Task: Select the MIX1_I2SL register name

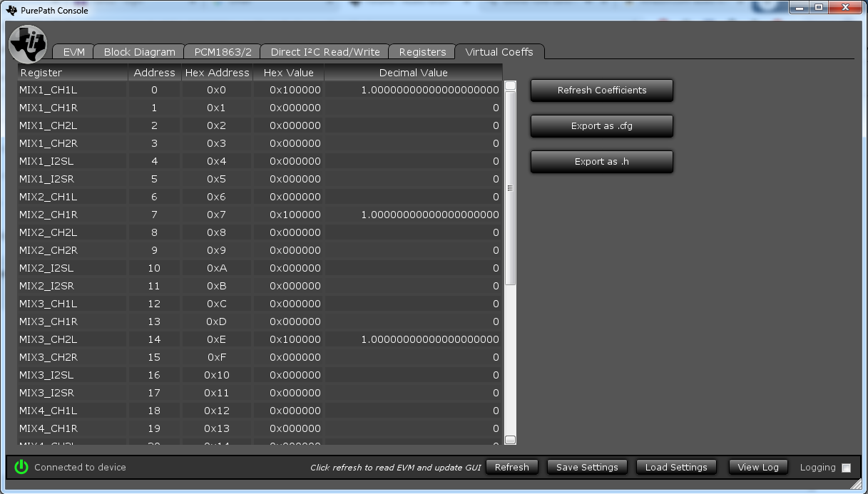Action: pyautogui.click(x=46, y=161)
